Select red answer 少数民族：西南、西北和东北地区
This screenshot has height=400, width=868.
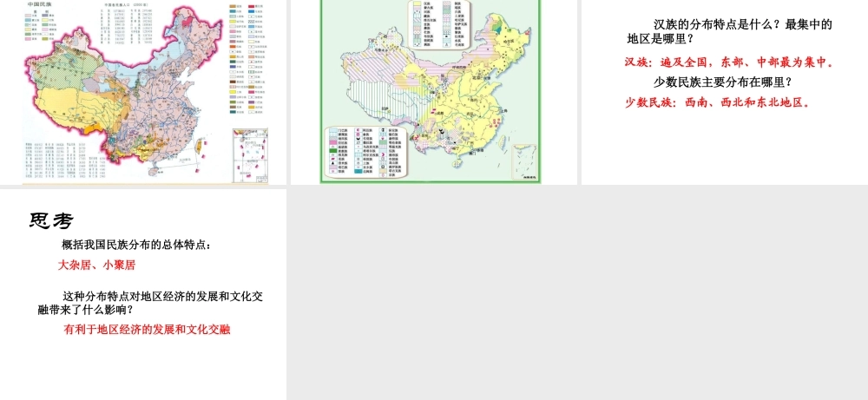(x=718, y=102)
